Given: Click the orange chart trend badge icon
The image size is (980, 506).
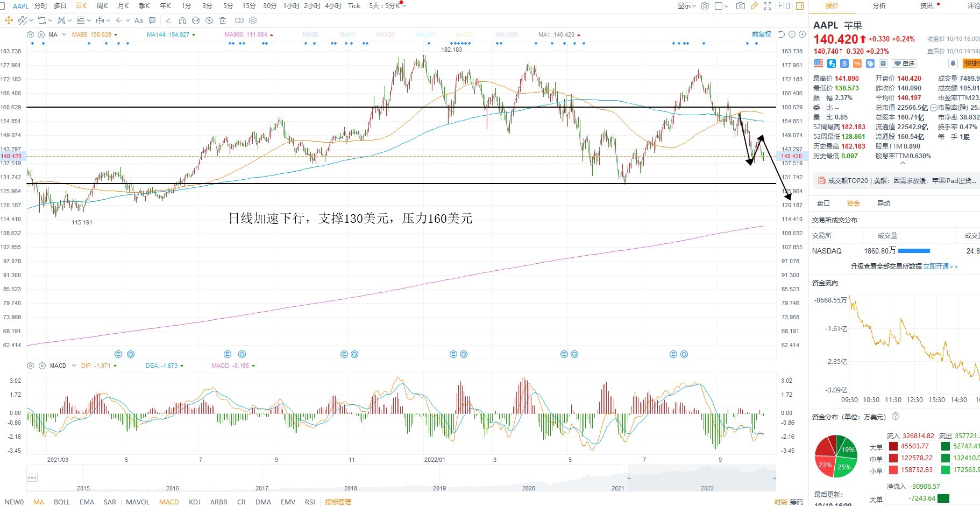Looking at the screenshot, I should click(857, 64).
